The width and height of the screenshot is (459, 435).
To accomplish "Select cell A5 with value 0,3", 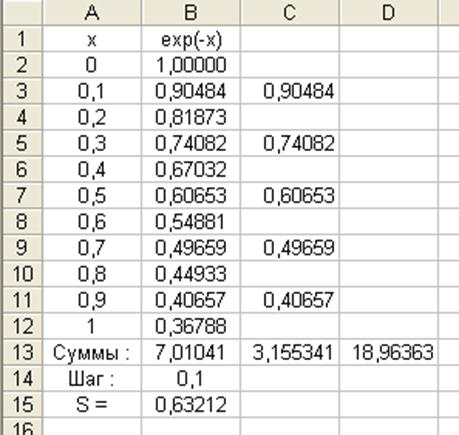I will coord(92,143).
